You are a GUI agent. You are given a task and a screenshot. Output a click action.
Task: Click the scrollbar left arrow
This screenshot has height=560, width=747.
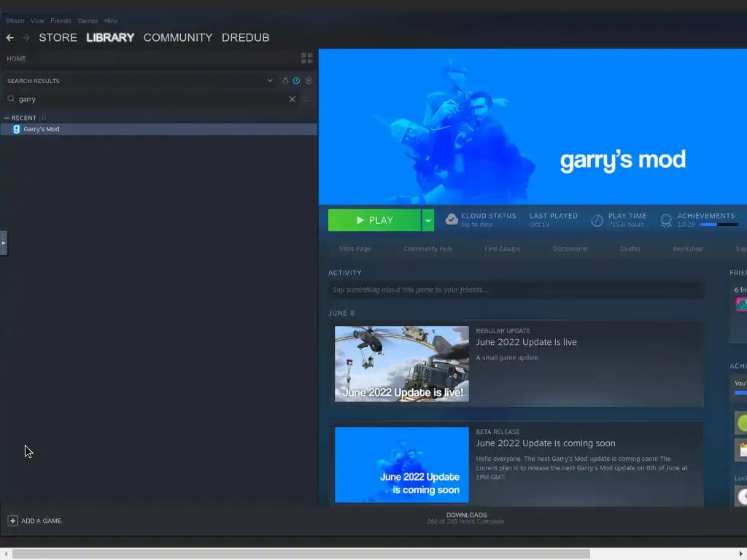(x=5, y=554)
